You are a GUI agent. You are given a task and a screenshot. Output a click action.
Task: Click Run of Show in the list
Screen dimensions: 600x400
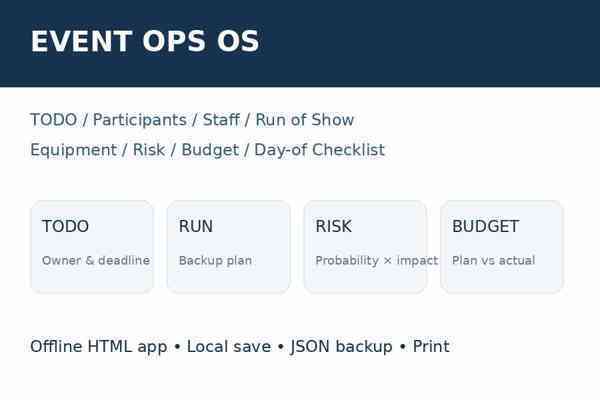(x=305, y=120)
